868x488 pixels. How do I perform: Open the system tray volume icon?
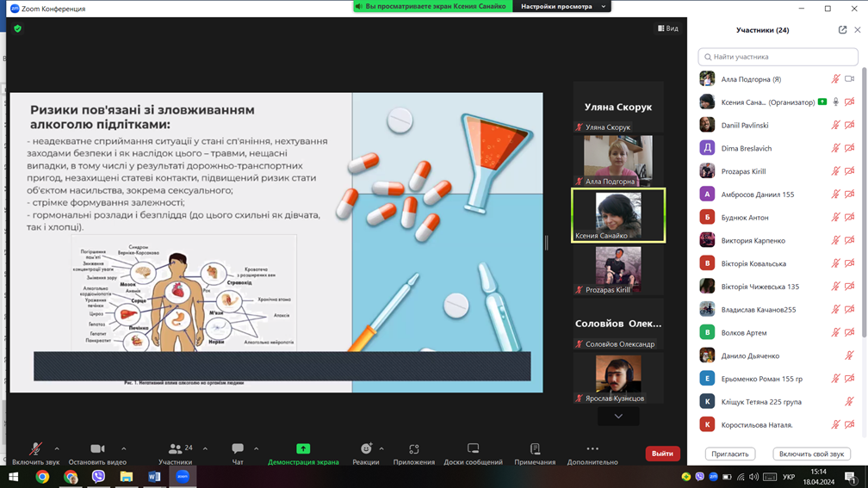click(753, 477)
